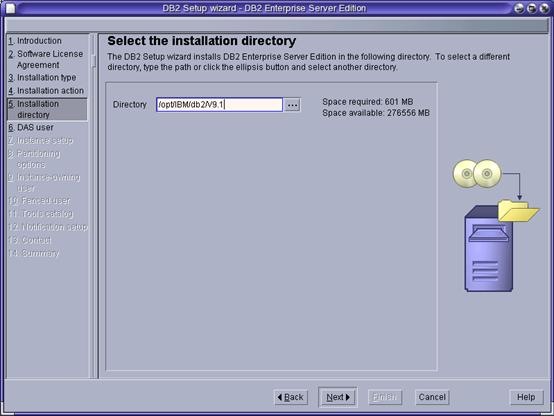Click the Directory path input field
The image size is (554, 416).
(x=219, y=105)
